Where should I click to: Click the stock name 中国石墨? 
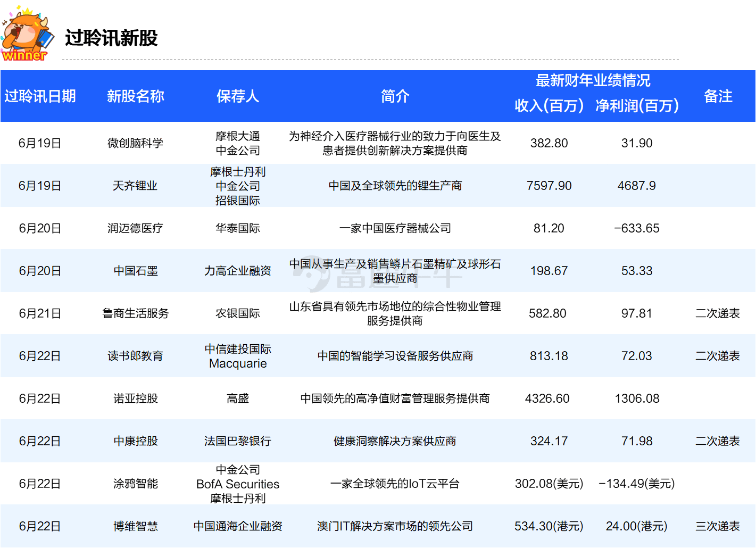click(x=135, y=271)
